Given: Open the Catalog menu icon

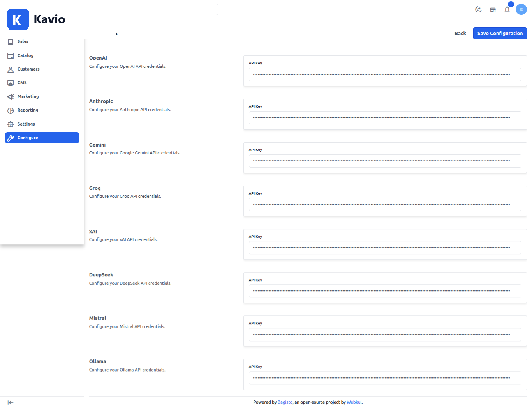Looking at the screenshot, I should (x=11, y=55).
